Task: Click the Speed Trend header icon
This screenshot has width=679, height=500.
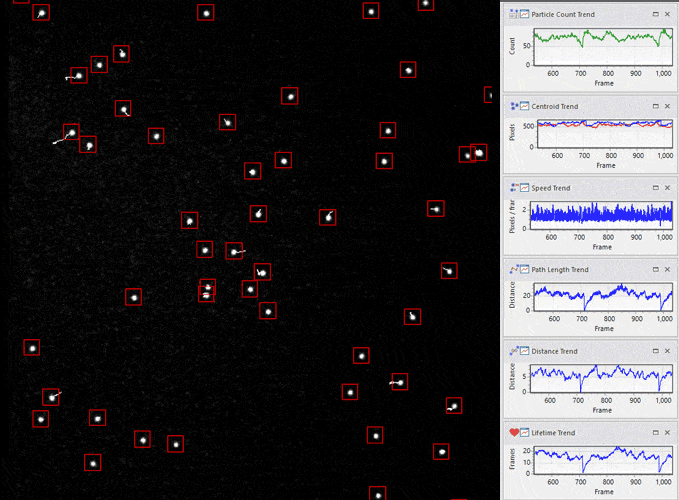Action: coord(514,187)
